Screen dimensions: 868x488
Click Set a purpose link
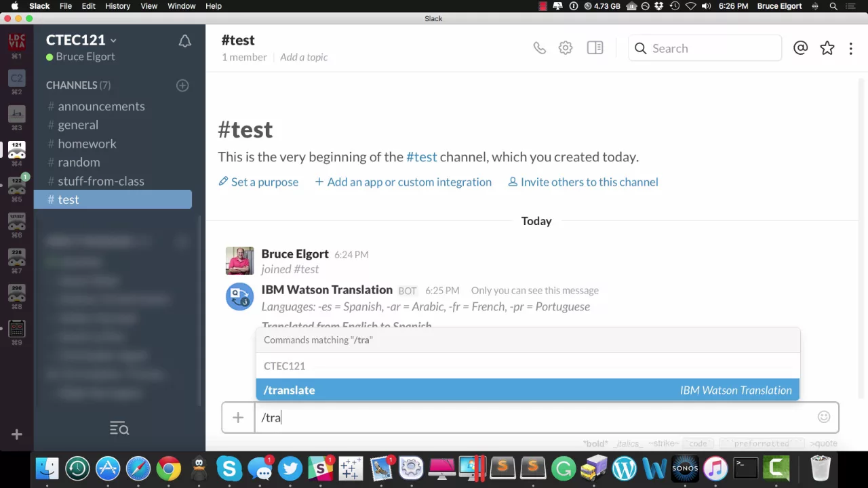coord(258,182)
